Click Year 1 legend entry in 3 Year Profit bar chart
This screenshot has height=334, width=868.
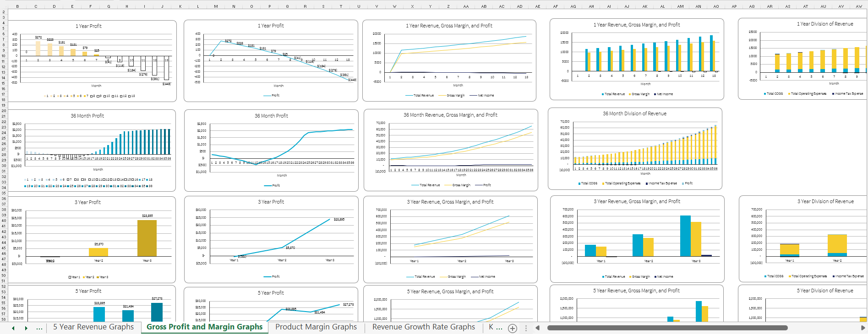75,277
